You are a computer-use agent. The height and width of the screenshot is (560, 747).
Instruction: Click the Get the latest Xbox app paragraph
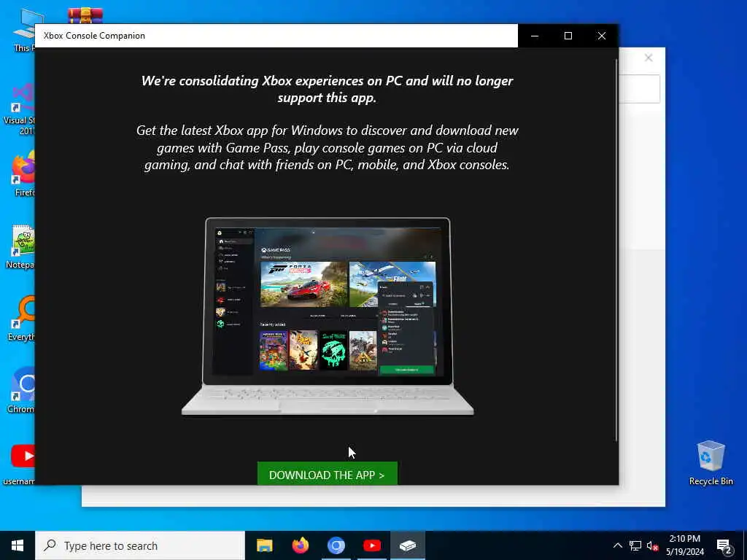coord(328,147)
